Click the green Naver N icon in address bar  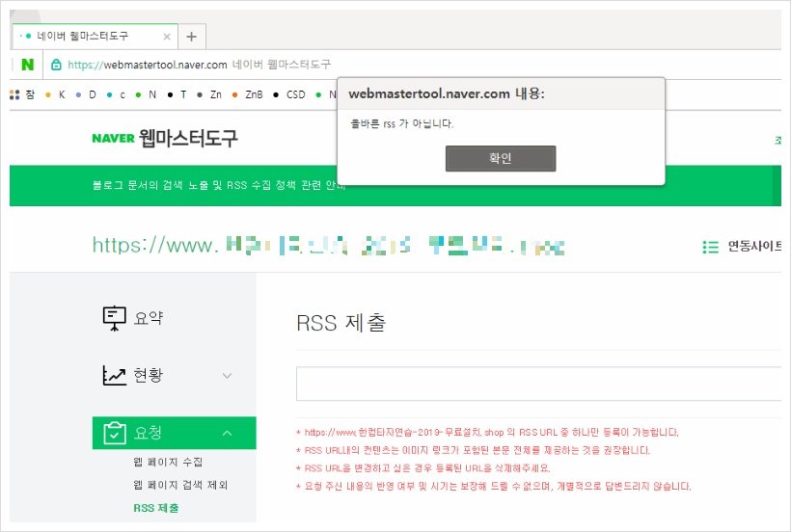[28, 65]
